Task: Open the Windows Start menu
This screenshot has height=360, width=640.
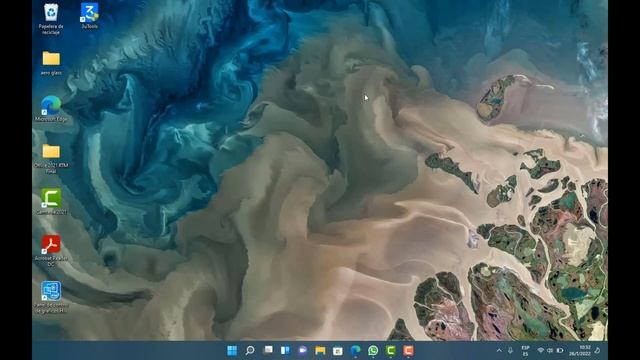Action: pyautogui.click(x=232, y=350)
